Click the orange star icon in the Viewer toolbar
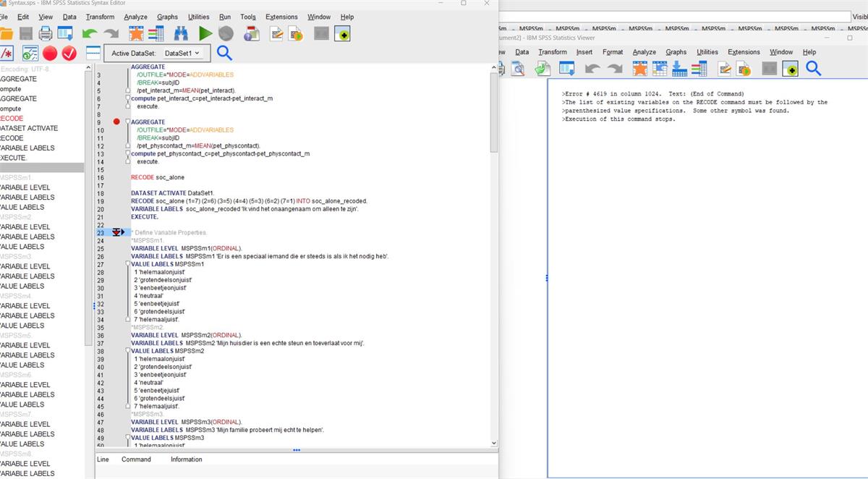 click(639, 68)
